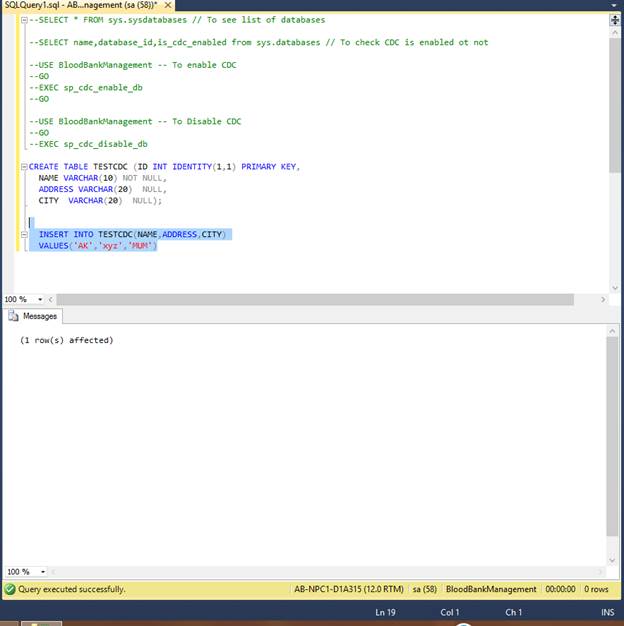This screenshot has width=624, height=626.
Task: Click the server name AB-NPC1-D1A315 (12.0 RTM)
Action: point(349,589)
